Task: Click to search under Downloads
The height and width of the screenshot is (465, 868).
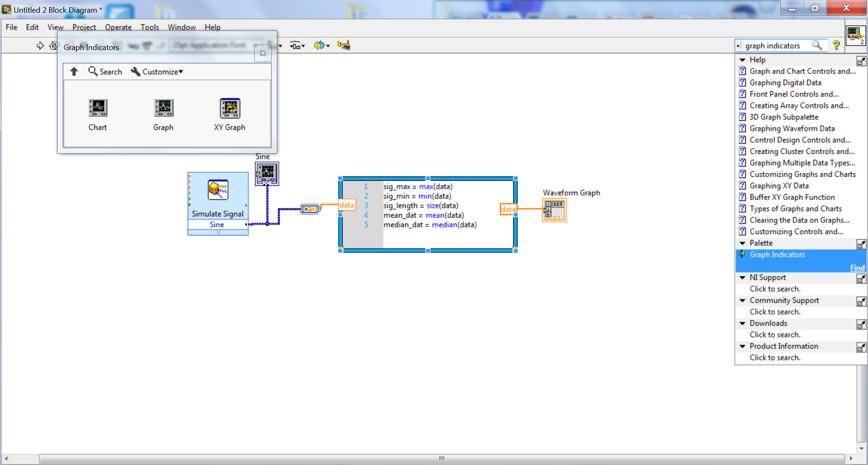Action: pyautogui.click(x=775, y=335)
